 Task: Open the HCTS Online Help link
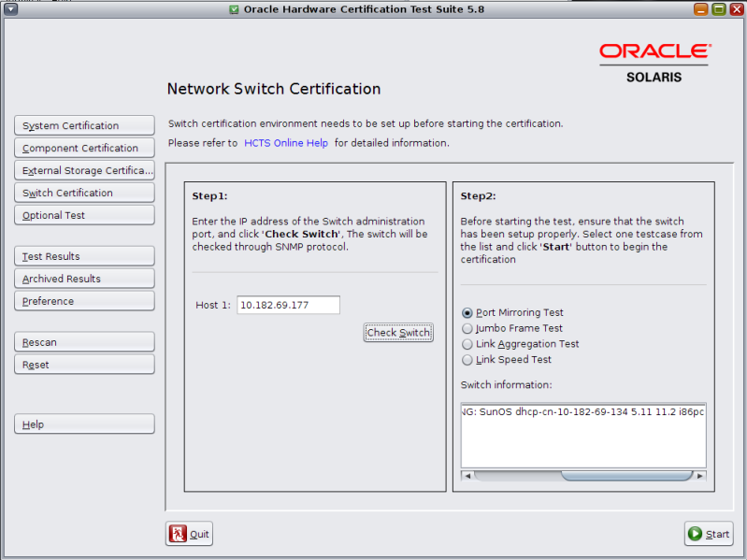click(x=286, y=143)
